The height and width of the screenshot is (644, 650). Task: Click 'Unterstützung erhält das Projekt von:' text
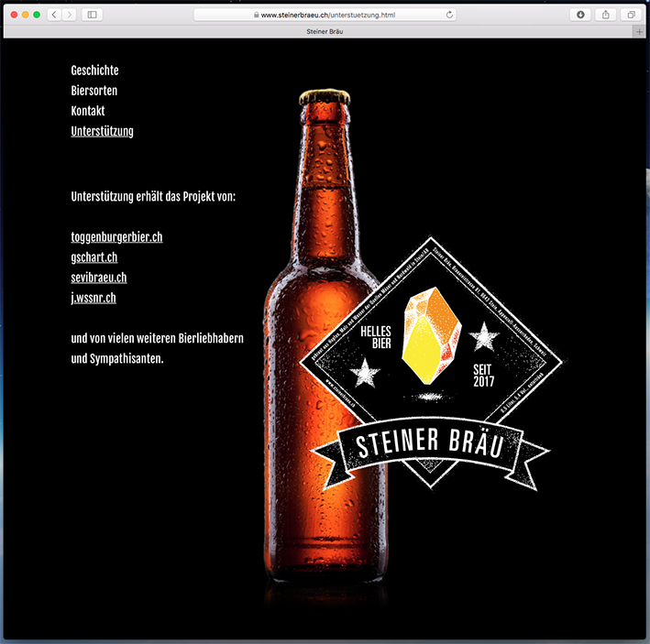pyautogui.click(x=153, y=196)
